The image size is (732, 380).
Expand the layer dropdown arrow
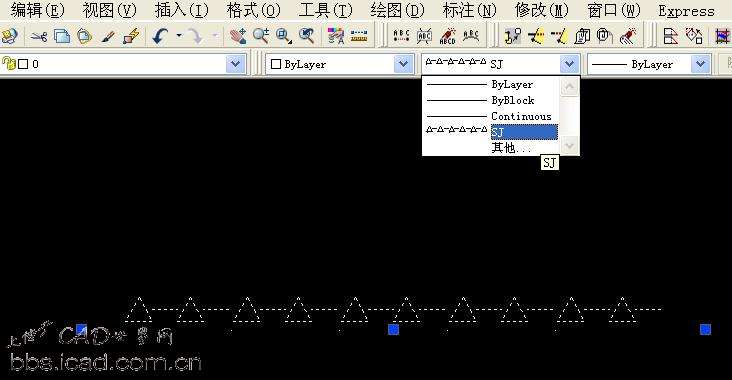point(236,64)
